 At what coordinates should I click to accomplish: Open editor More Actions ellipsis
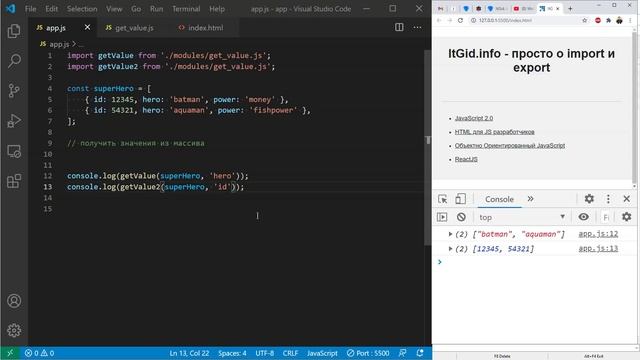pos(417,27)
